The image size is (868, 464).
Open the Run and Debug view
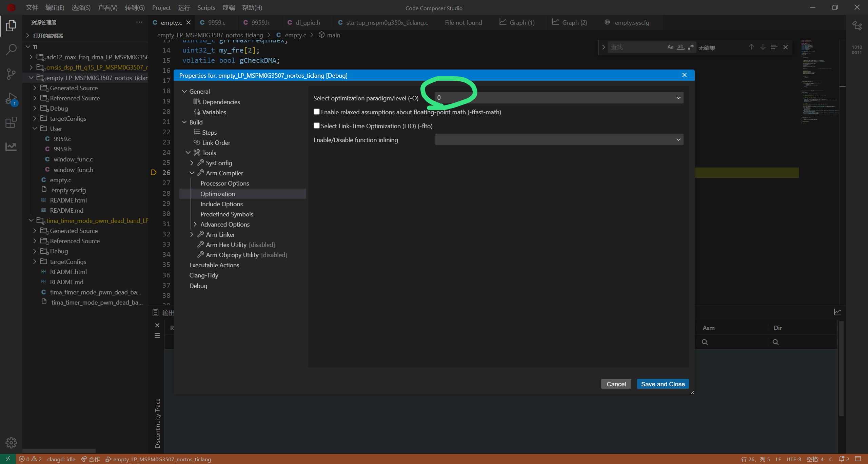11,98
